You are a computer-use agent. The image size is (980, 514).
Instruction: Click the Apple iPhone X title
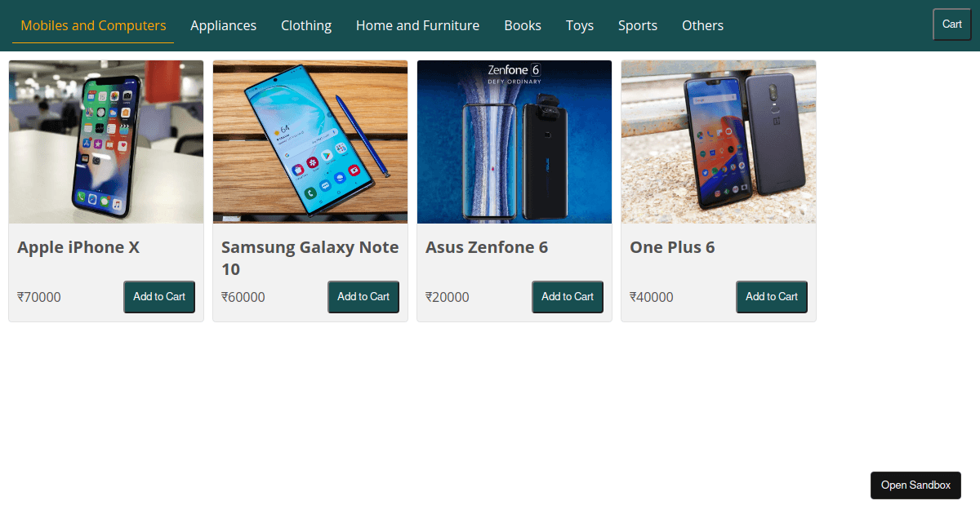(78, 247)
